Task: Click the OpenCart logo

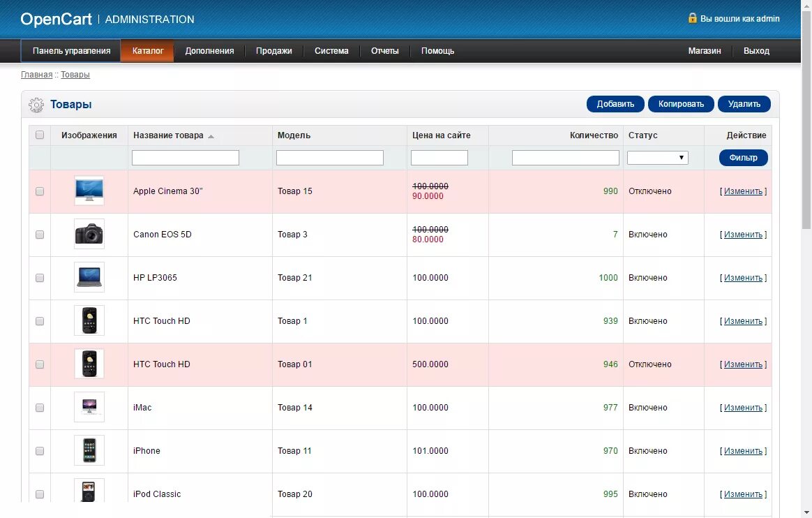Action: pos(56,19)
